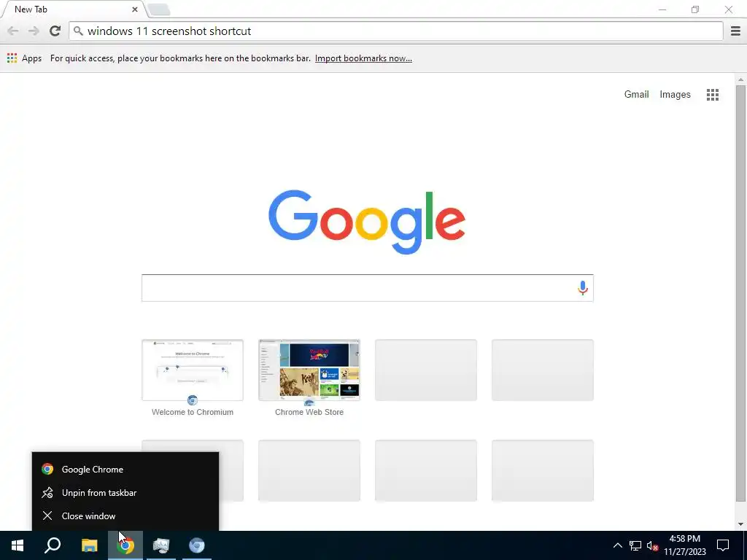Show hidden system tray icons
Viewport: 747px width, 560px height.
coord(617,545)
